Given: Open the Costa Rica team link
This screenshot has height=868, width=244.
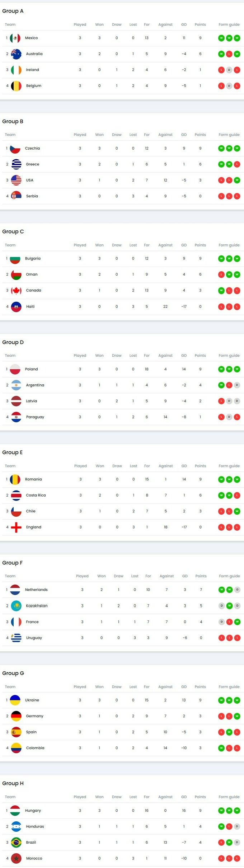Looking at the screenshot, I should pos(36,495).
